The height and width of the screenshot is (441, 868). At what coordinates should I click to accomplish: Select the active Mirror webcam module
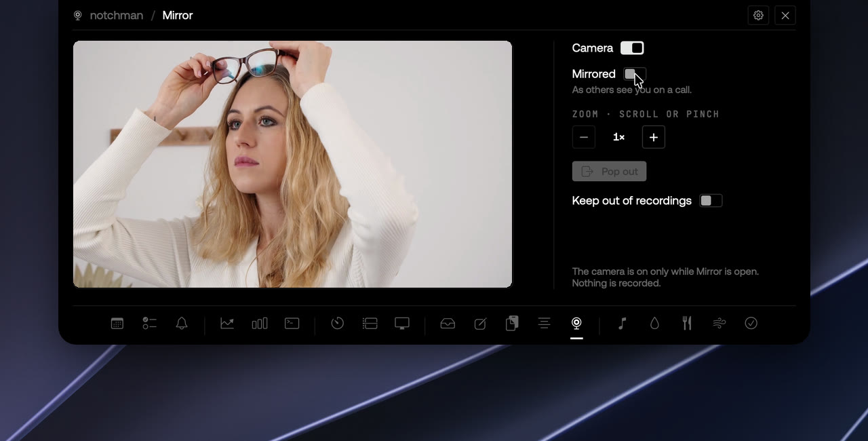576,324
